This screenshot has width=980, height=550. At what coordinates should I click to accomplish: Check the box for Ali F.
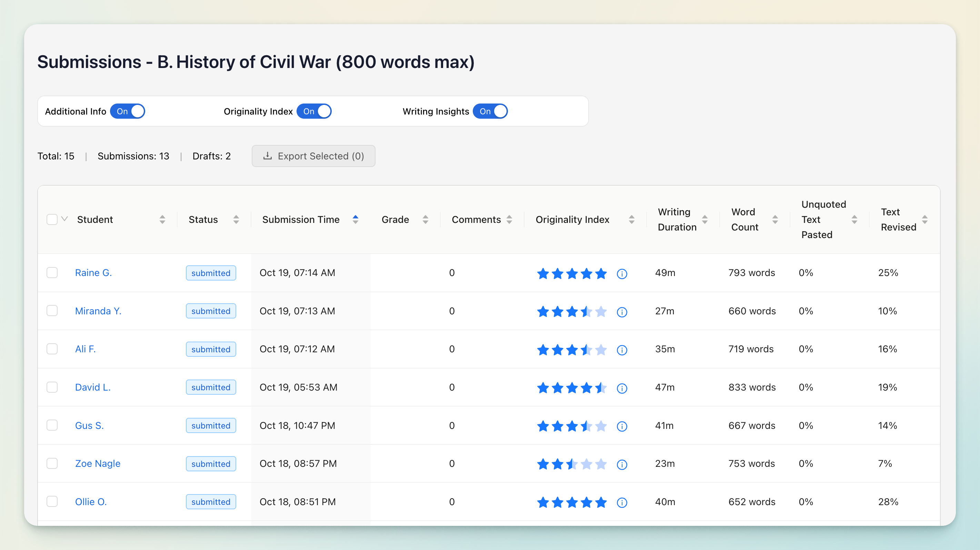pyautogui.click(x=52, y=348)
